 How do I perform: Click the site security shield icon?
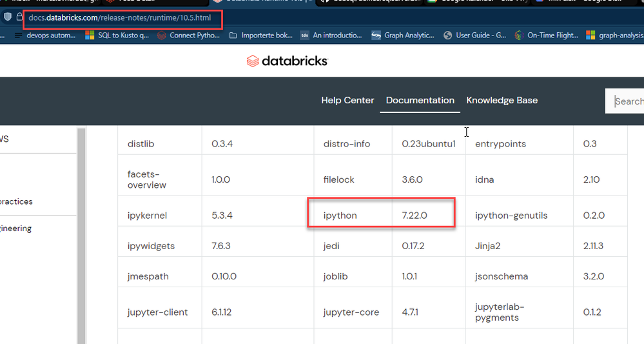point(7,17)
